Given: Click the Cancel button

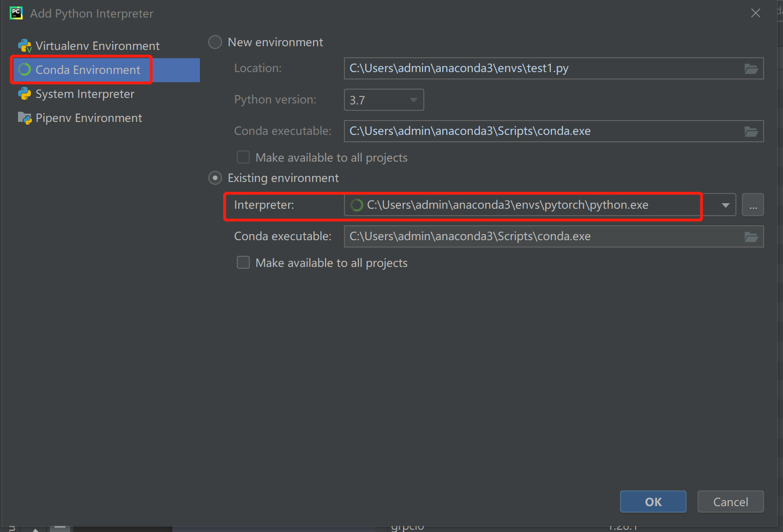Looking at the screenshot, I should point(730,502).
